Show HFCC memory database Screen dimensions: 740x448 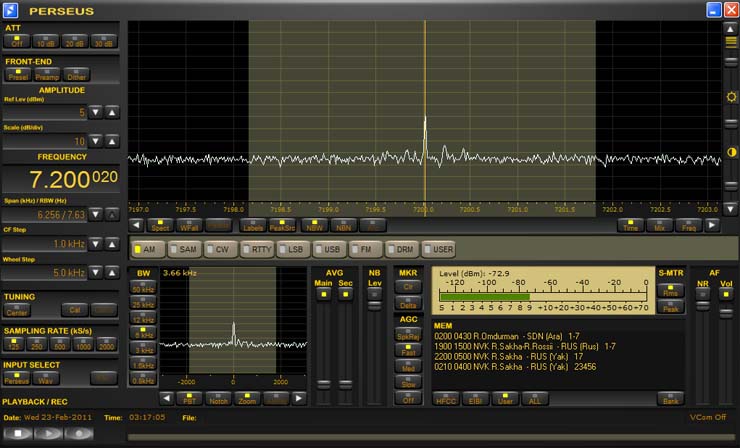pos(446,398)
